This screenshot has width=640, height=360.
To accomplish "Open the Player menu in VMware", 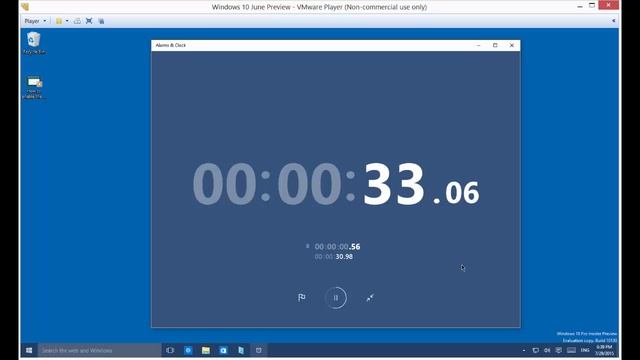I will [35, 21].
